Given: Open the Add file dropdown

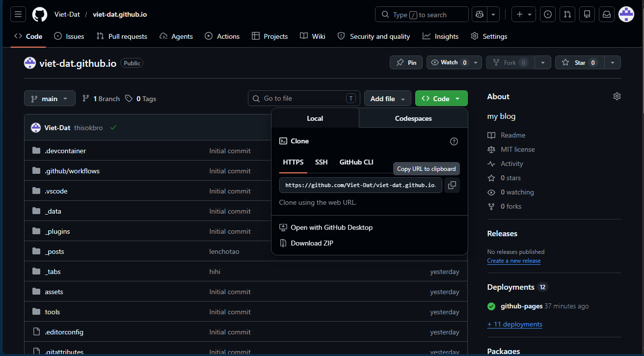Looking at the screenshot, I should pyautogui.click(x=388, y=99).
